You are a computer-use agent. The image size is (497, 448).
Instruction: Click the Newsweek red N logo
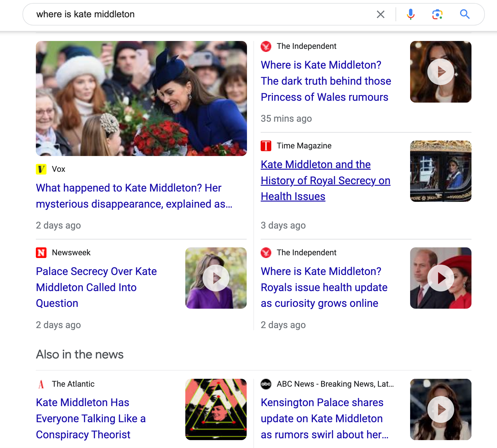pos(41,253)
